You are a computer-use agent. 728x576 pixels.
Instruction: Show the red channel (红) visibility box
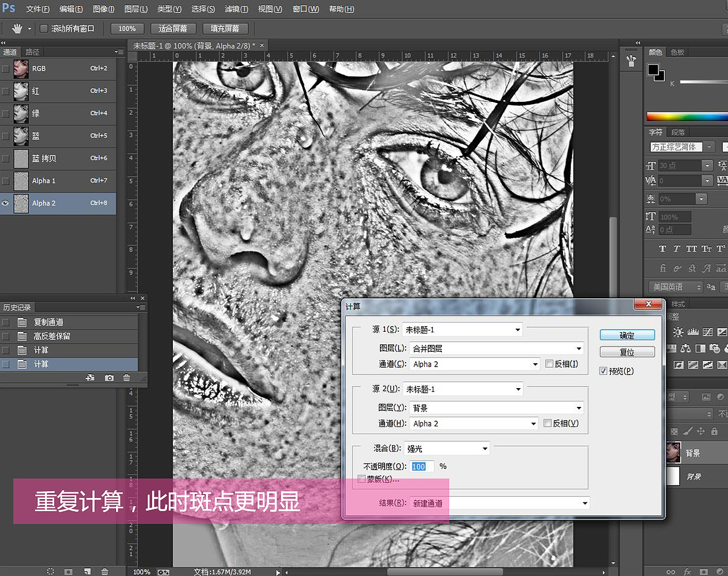tap(6, 91)
